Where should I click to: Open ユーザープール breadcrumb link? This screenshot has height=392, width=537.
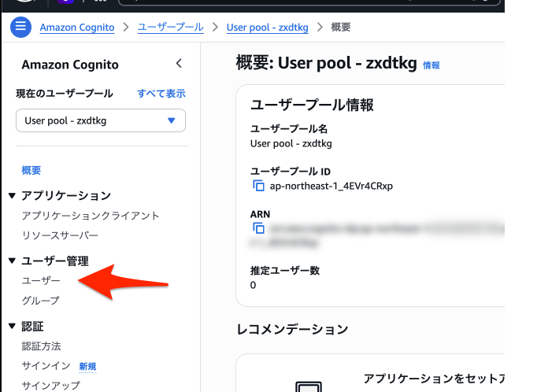tap(171, 27)
